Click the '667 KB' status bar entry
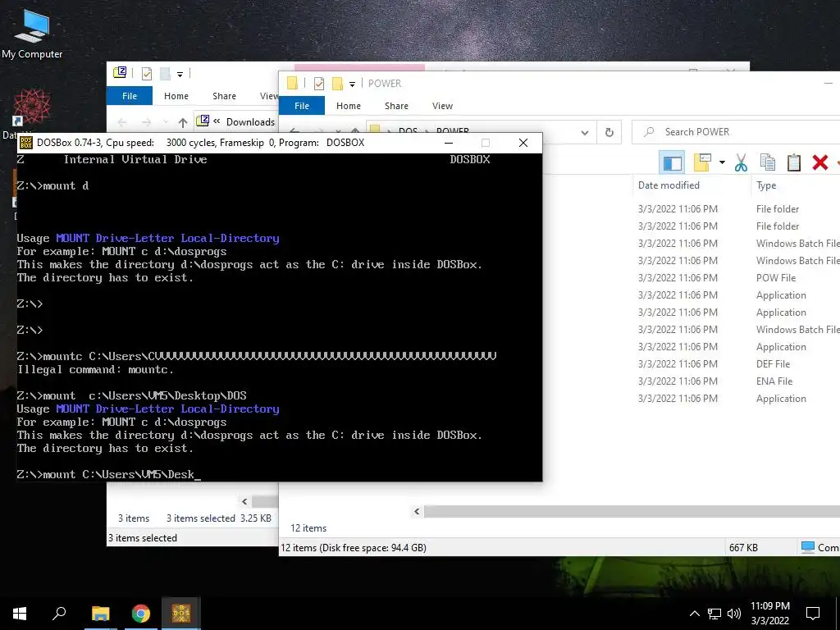The width and height of the screenshot is (840, 630). point(743,547)
